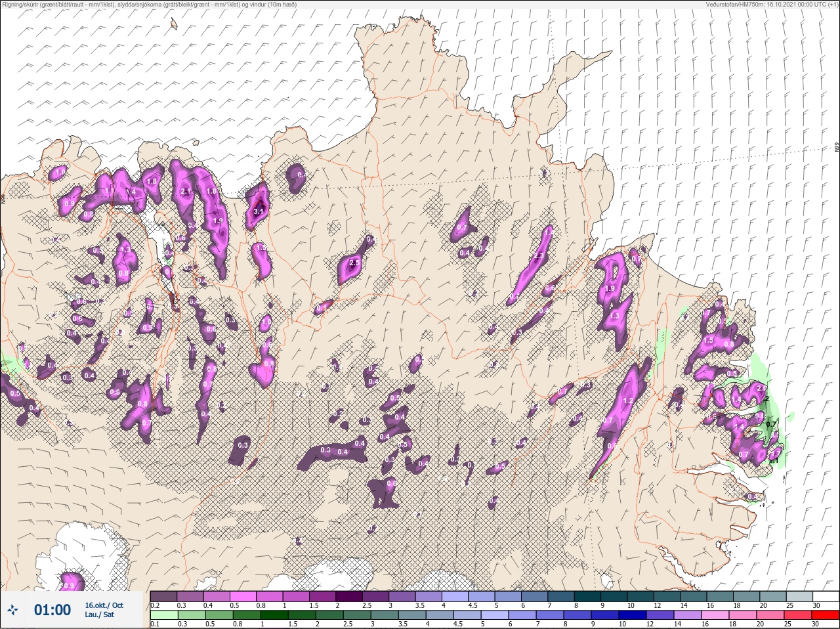Select the pale green lower swatch starting at 0.1
This screenshot has width=840, height=629.
tap(164, 615)
